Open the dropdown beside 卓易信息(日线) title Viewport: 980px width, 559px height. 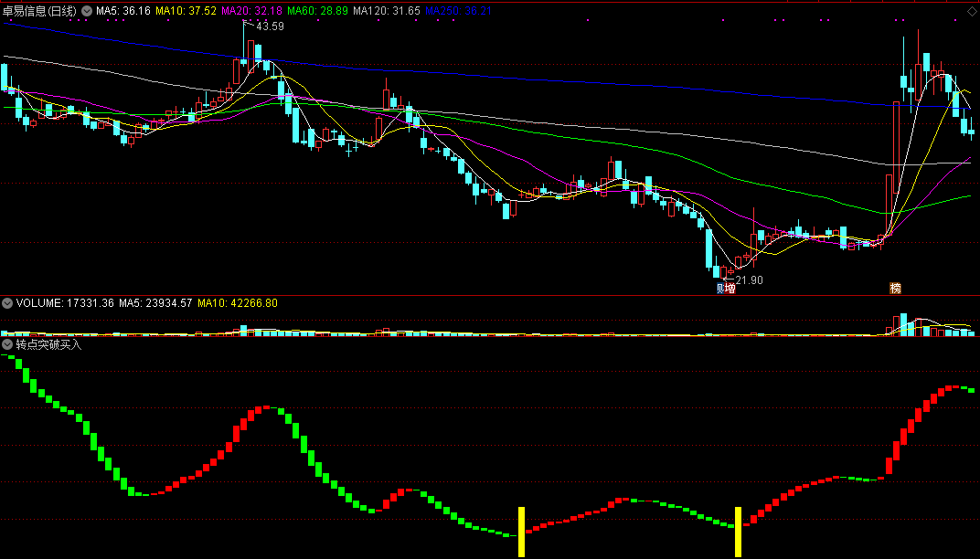[x=87, y=11]
